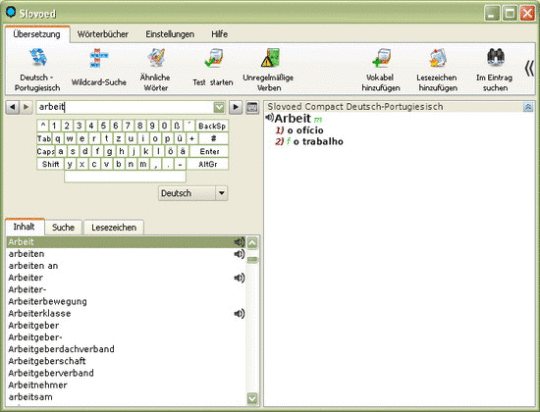Play audio for arbeiten in the word list
The width and height of the screenshot is (540, 412).
click(239, 254)
